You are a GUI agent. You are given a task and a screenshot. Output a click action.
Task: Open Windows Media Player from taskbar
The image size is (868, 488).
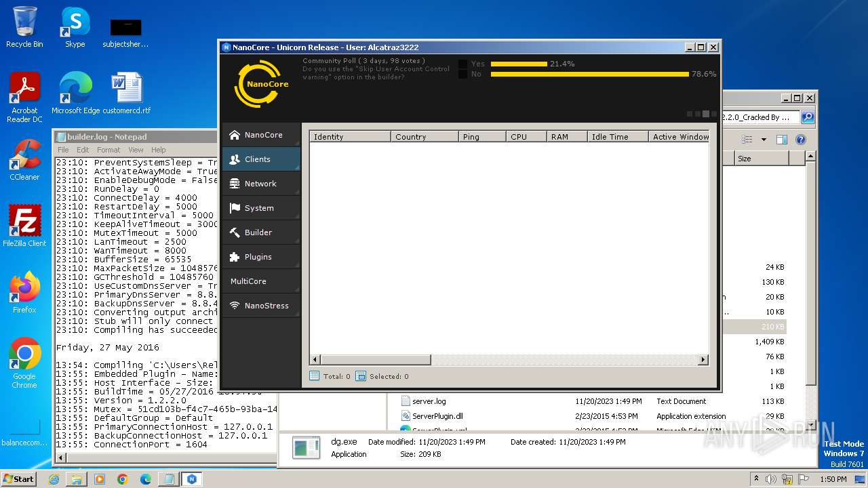[100, 479]
